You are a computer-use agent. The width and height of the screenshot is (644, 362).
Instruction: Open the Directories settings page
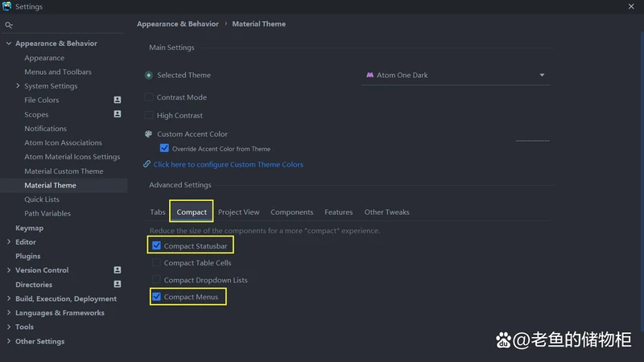click(34, 285)
